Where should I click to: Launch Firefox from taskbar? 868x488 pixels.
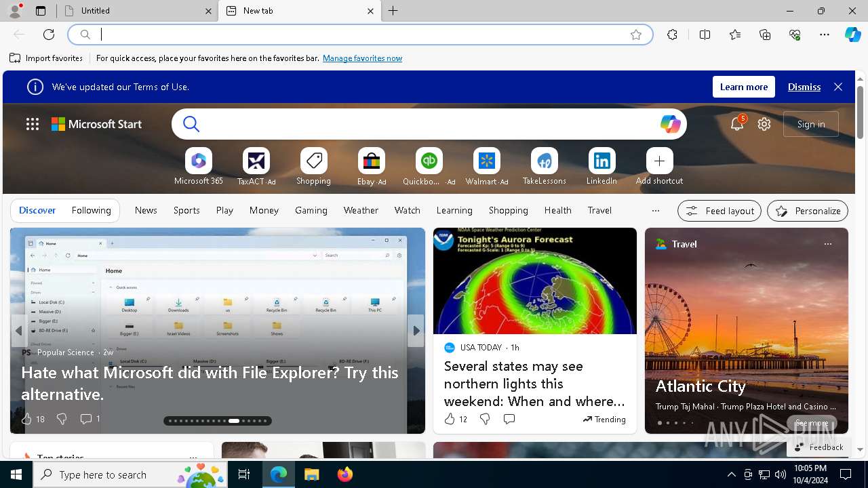click(345, 474)
